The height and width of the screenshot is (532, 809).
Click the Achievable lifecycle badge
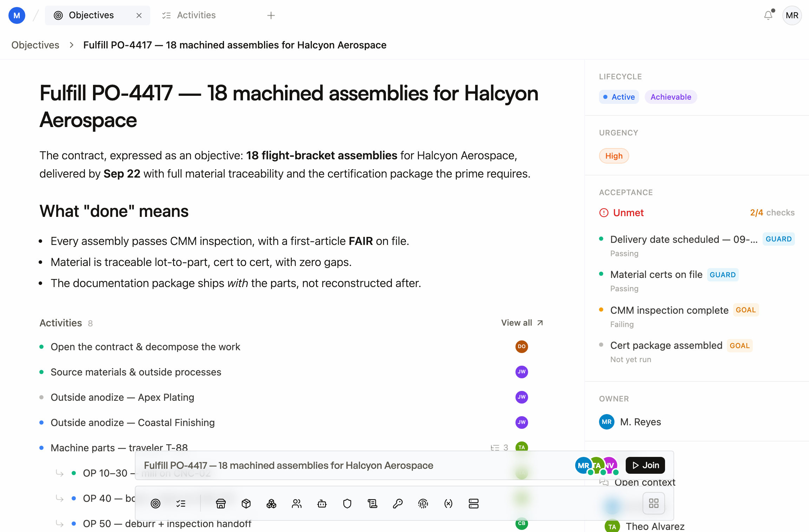point(671,97)
